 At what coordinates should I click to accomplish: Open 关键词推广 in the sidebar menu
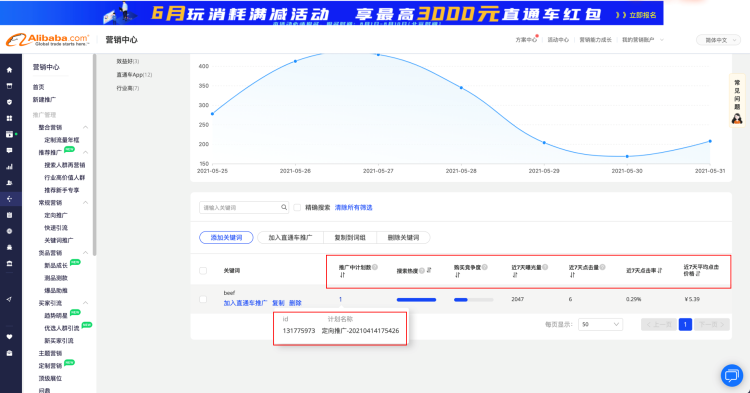[59, 240]
